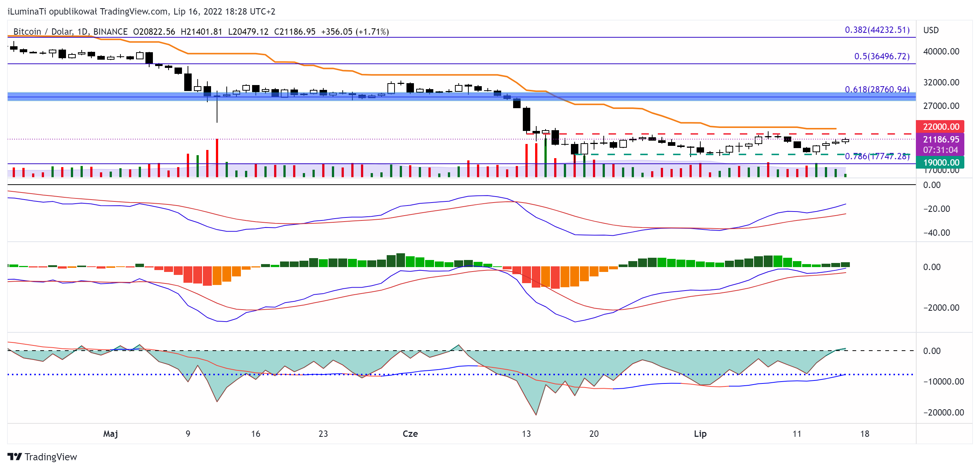
Task: Click the H21401.81 high value in header
Action: pos(201,32)
